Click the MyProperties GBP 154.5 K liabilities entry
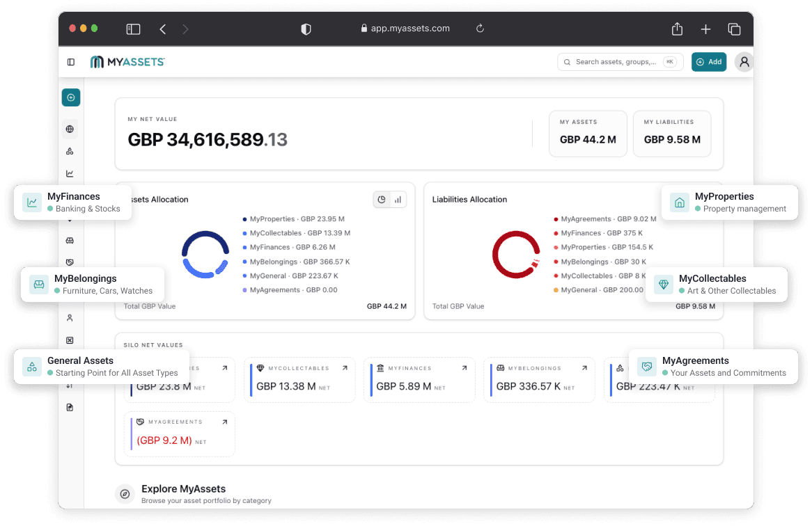Viewport: 812px width, 526px height. pyautogui.click(x=603, y=247)
